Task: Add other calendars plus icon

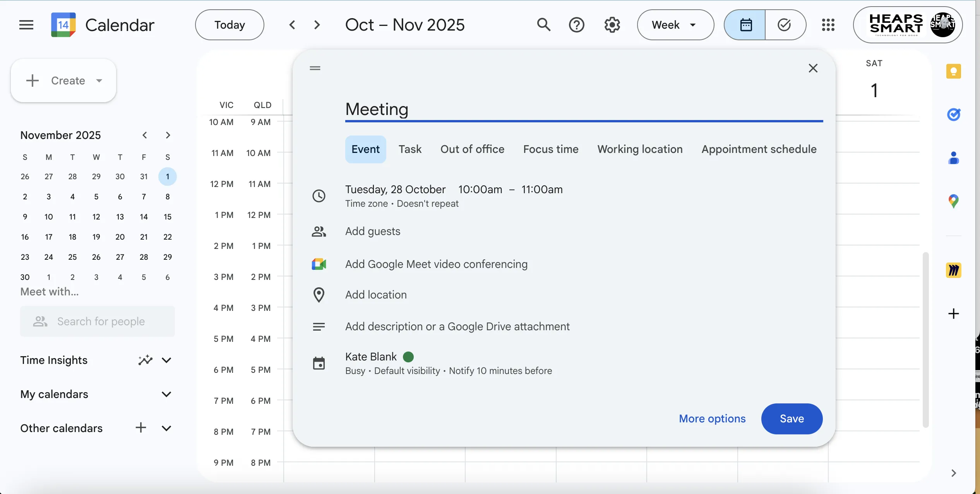Action: pyautogui.click(x=141, y=428)
